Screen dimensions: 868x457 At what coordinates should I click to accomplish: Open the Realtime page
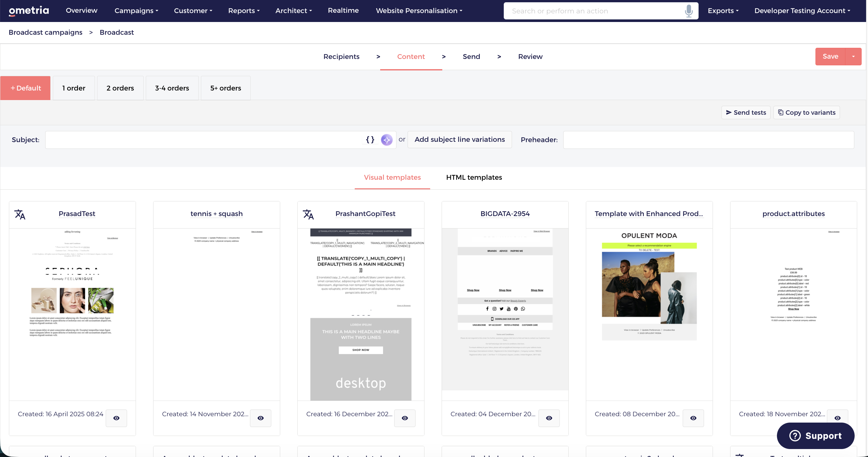(343, 11)
